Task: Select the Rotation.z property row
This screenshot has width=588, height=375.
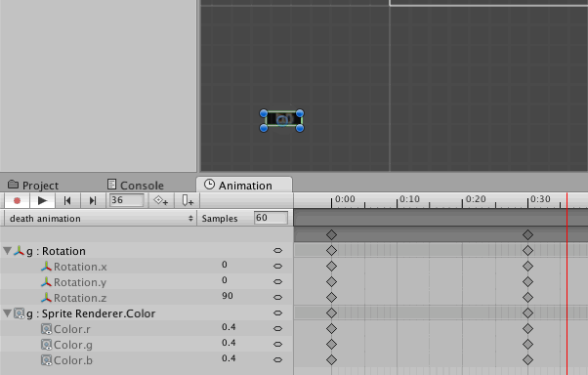Action: 147,298
